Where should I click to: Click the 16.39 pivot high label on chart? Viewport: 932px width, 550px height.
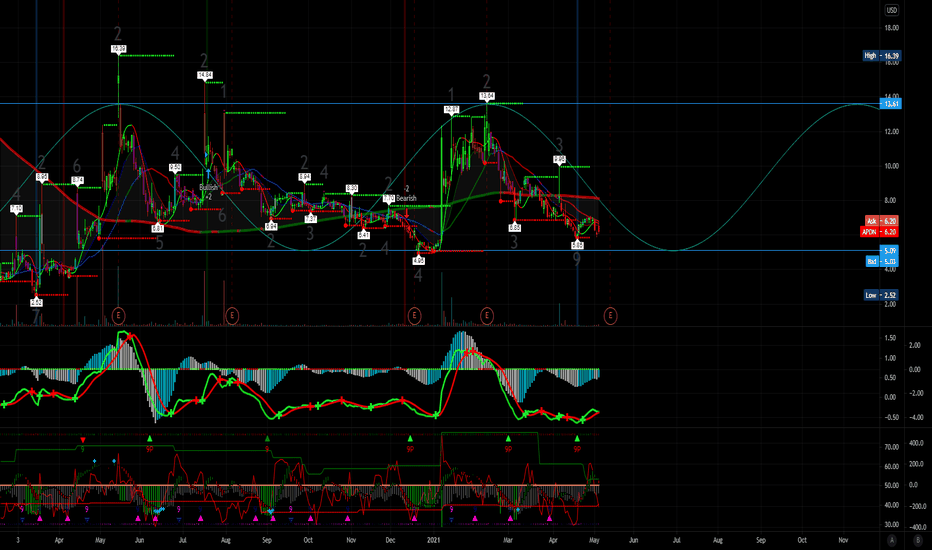coord(118,49)
